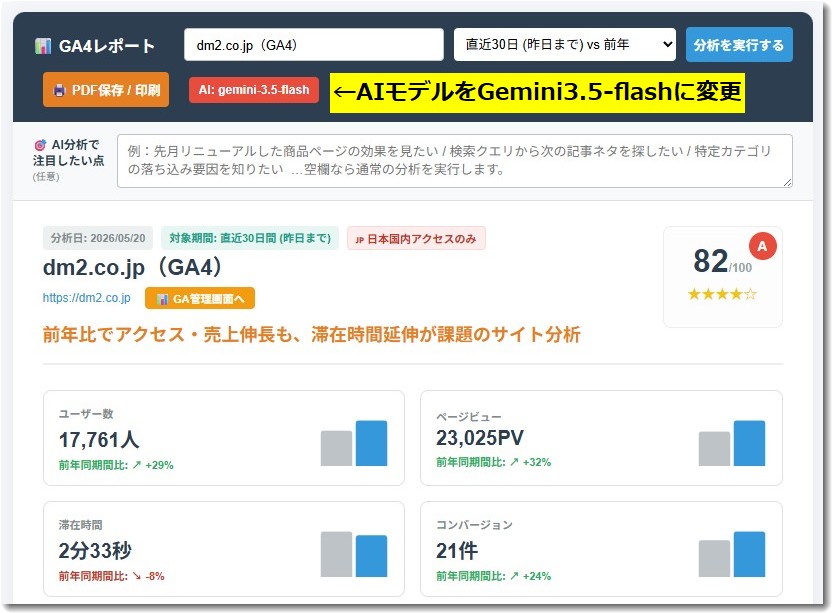Click the 82/100 score value
Screen dimensions: 832x613
coord(722,262)
